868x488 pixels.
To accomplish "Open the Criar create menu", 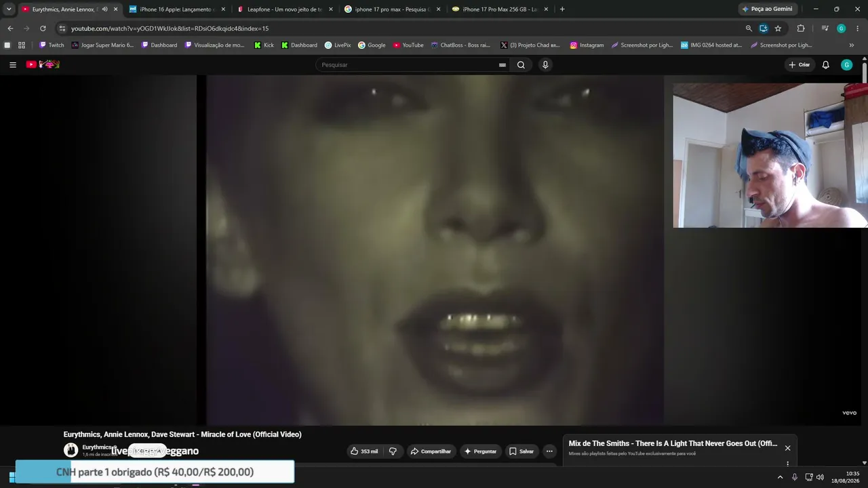I will coord(800,65).
